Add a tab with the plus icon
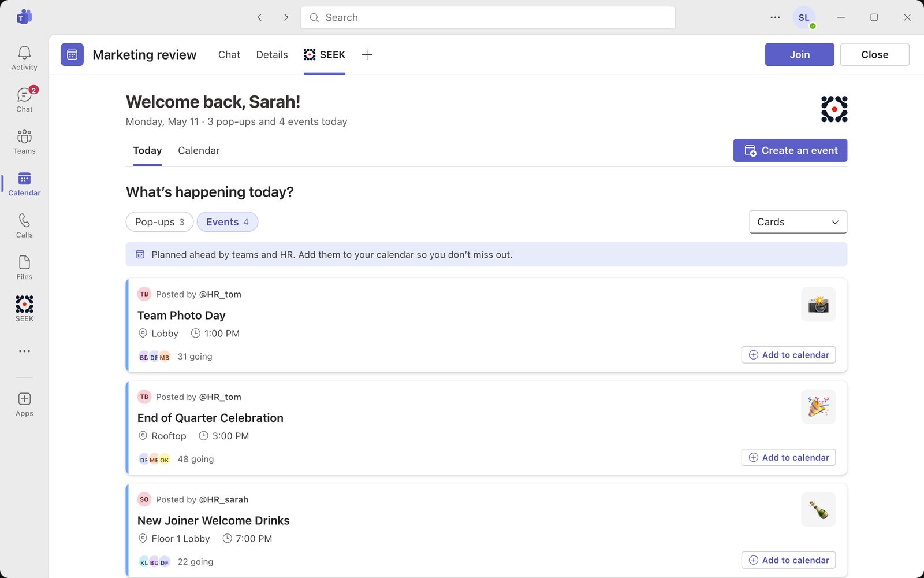Screen dimensions: 924x578 coord(367,54)
